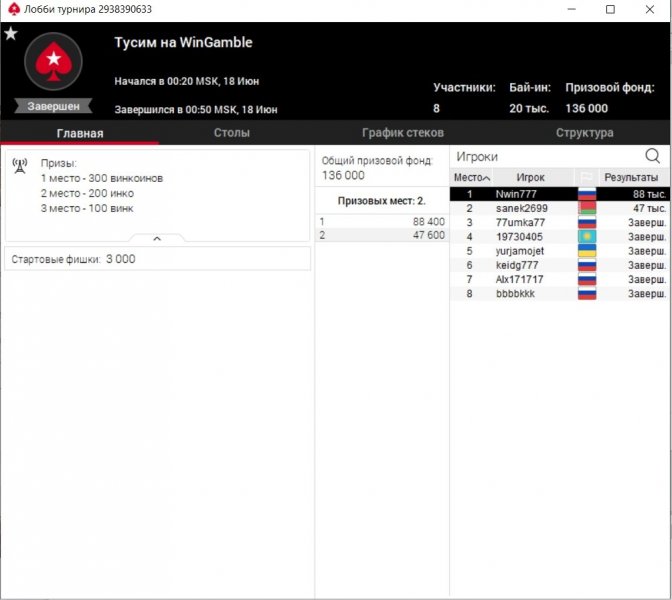This screenshot has height=600, width=672.
Task: Click the Belarus flag next to sanek2699
Action: [x=587, y=208]
